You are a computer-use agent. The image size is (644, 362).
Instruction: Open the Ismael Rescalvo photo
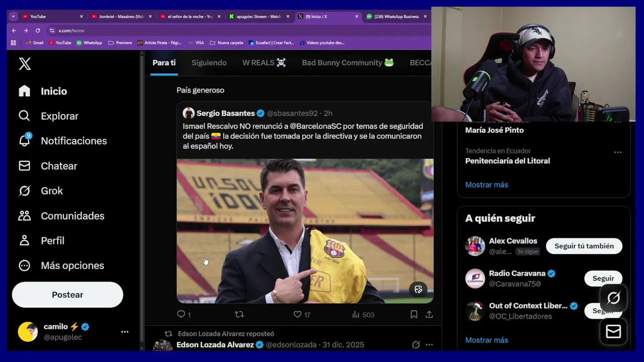pyautogui.click(x=305, y=231)
